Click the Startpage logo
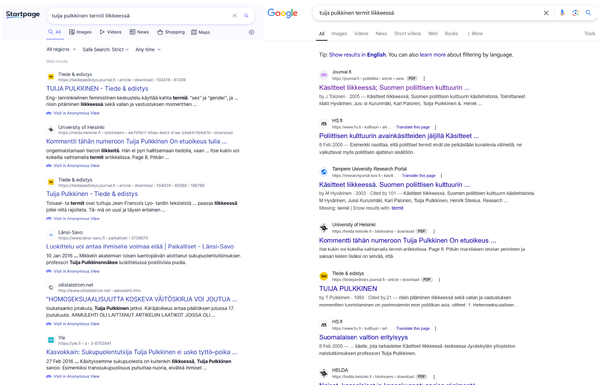The image size is (599, 385). click(23, 15)
